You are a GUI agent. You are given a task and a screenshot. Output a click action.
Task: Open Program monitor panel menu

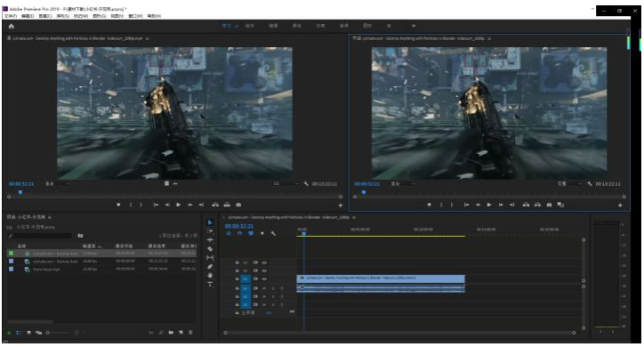[489, 38]
